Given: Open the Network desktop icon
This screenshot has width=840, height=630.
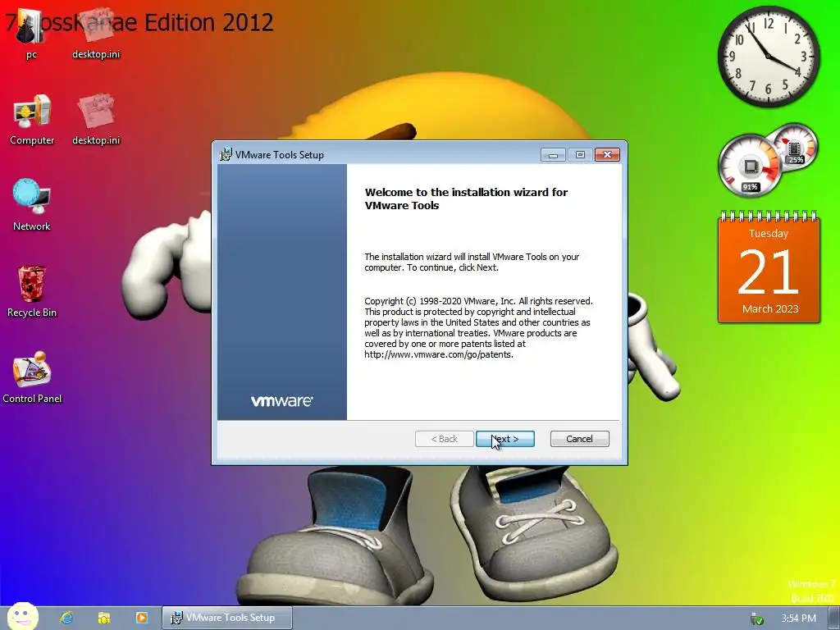Looking at the screenshot, I should [x=32, y=205].
